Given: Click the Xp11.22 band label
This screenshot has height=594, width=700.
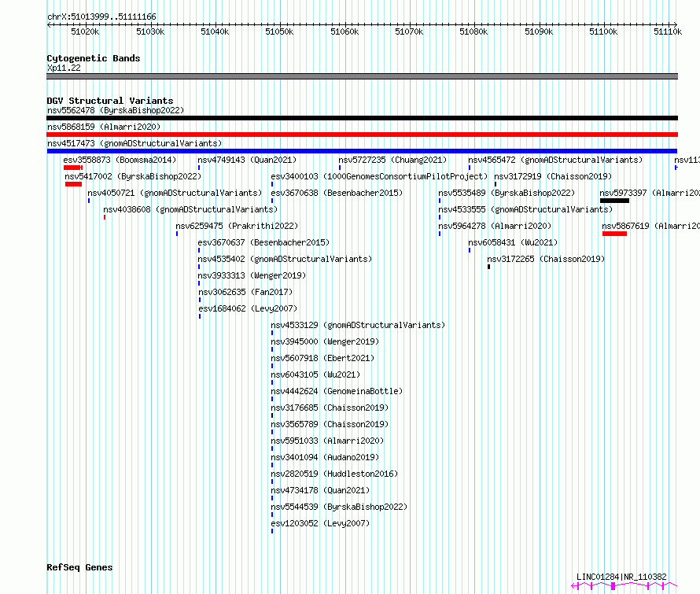Looking at the screenshot, I should pos(64,68).
